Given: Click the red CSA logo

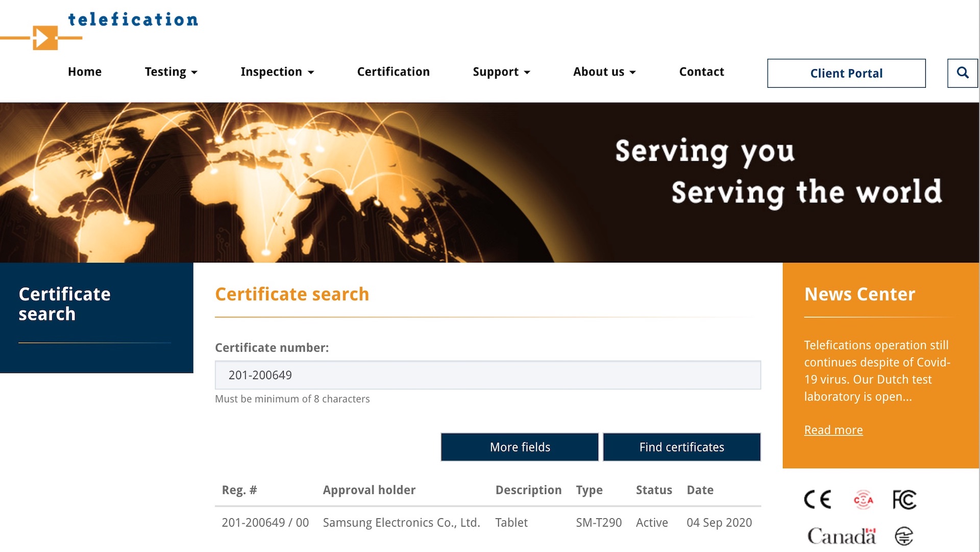Looking at the screenshot, I should (864, 499).
